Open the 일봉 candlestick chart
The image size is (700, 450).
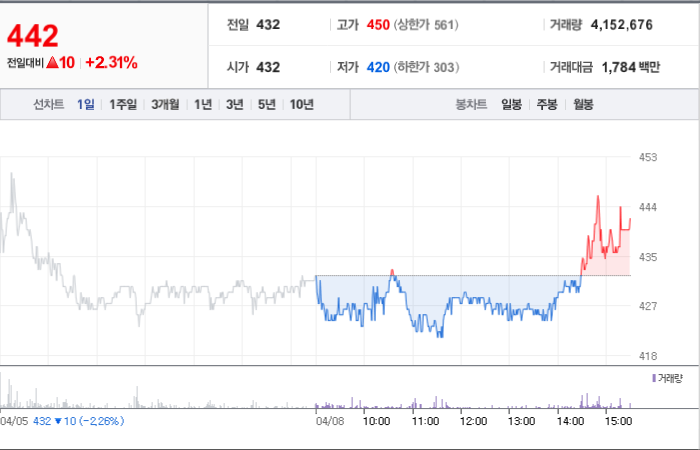511,104
